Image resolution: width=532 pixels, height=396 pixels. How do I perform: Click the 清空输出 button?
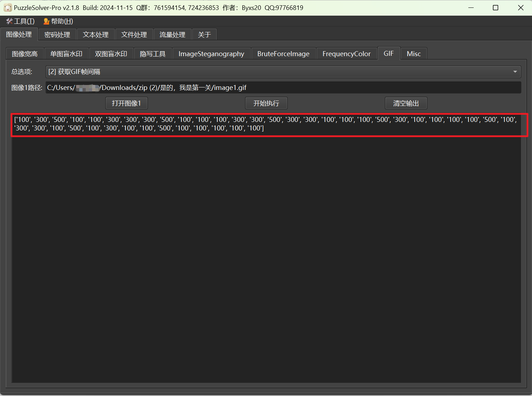pyautogui.click(x=406, y=103)
